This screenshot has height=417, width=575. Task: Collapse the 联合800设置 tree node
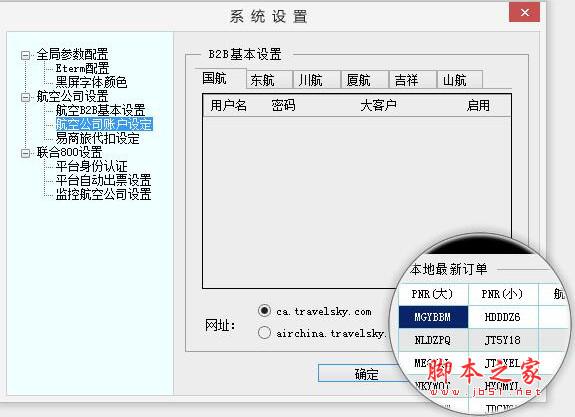(x=25, y=153)
